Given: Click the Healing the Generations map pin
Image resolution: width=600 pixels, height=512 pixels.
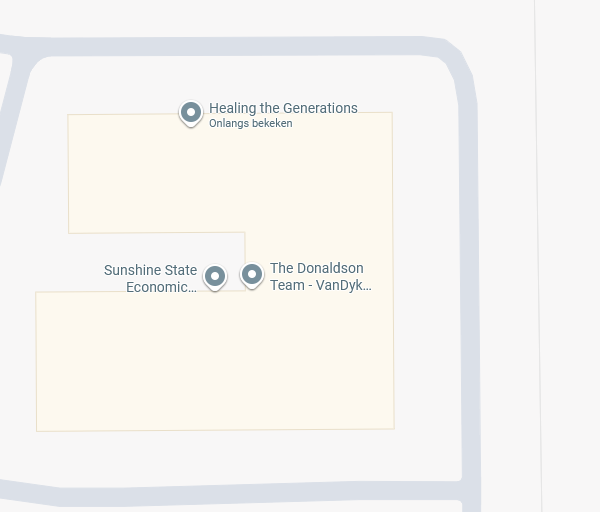Looking at the screenshot, I should 191,113.
